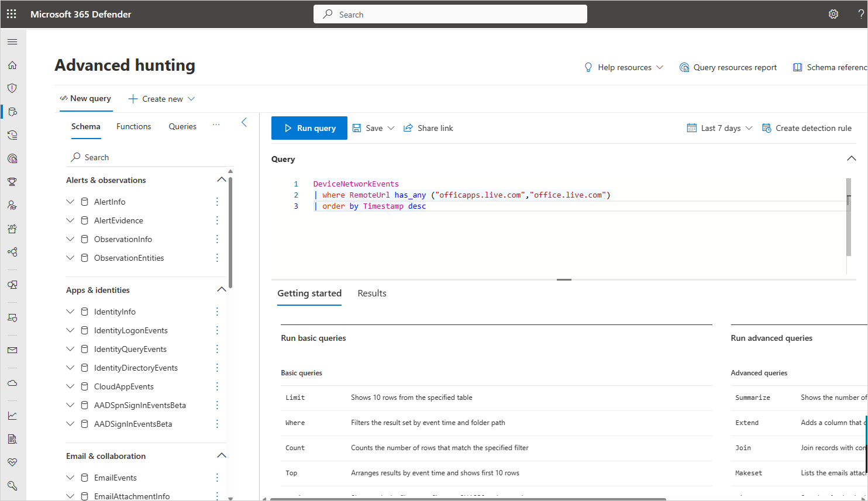Image resolution: width=868 pixels, height=501 pixels.
Task: Collapse the Alerts & observations schema group
Action: pos(222,179)
